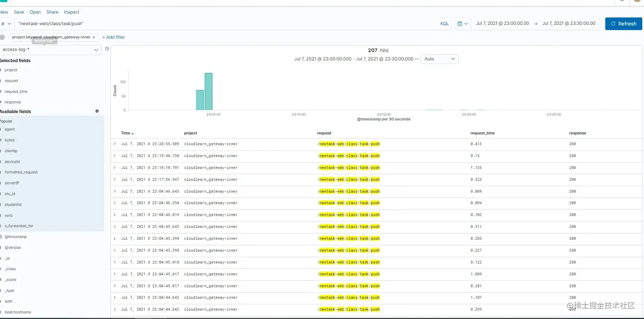Expand the row at 23:17:36.947

tap(115, 180)
